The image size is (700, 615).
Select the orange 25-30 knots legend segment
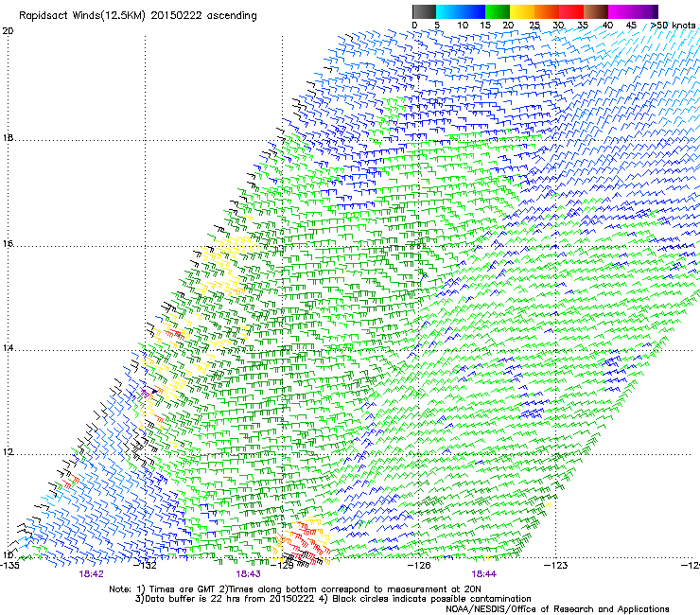point(547,11)
